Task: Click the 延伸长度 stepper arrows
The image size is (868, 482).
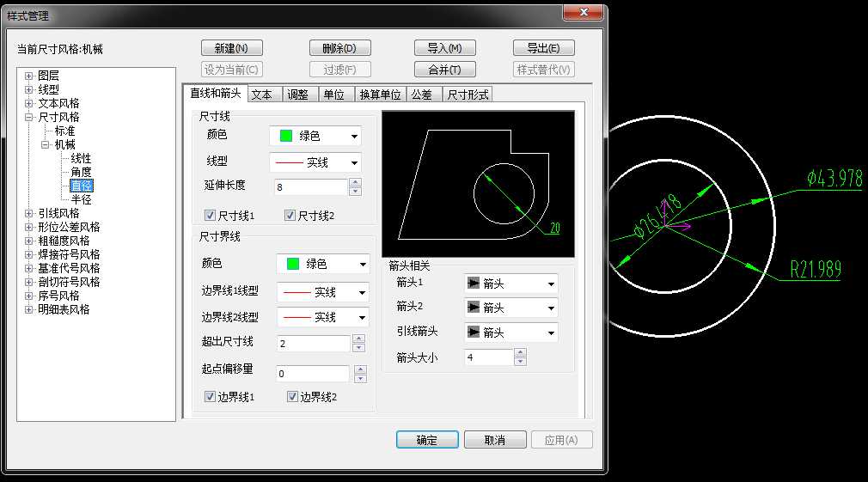Action: 355,186
